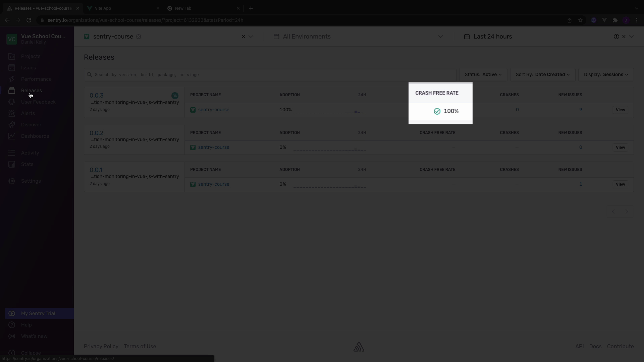Viewport: 644px width, 362px height.
Task: Click the View button for release 0.0.2
Action: click(620, 147)
